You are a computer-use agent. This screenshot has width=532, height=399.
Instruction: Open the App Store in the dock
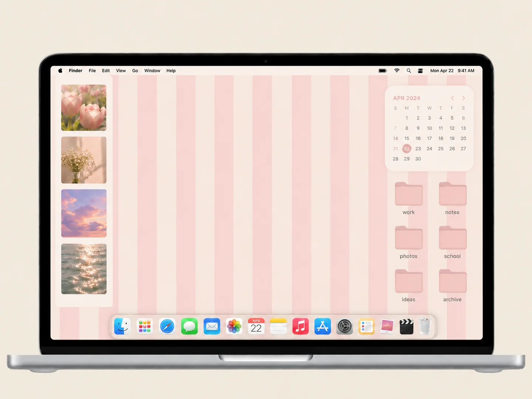click(x=323, y=327)
